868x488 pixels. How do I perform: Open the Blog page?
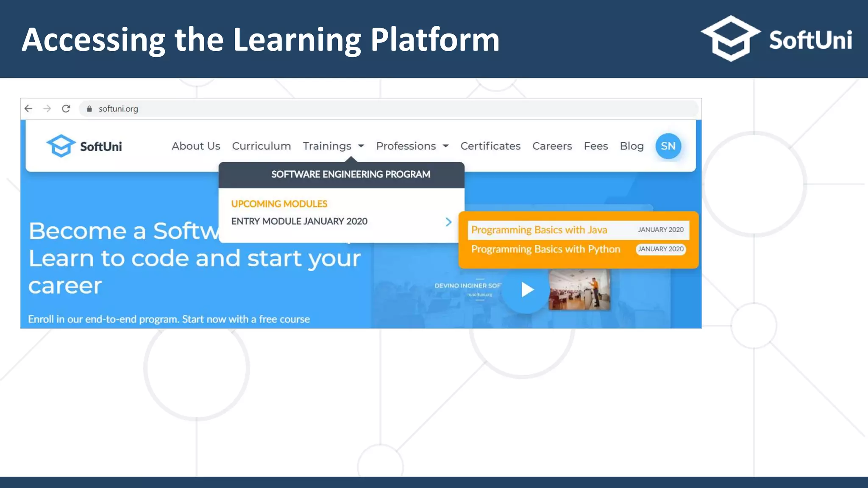tap(632, 146)
